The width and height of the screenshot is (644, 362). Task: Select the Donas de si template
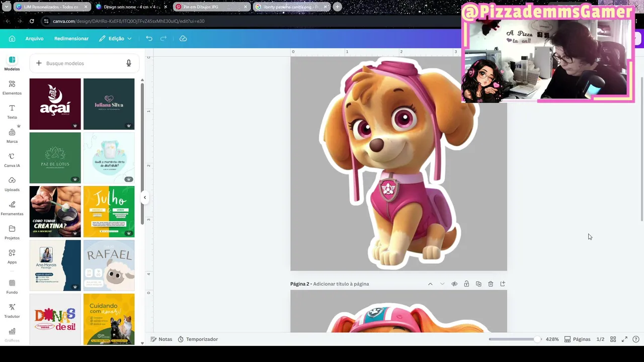(x=55, y=319)
